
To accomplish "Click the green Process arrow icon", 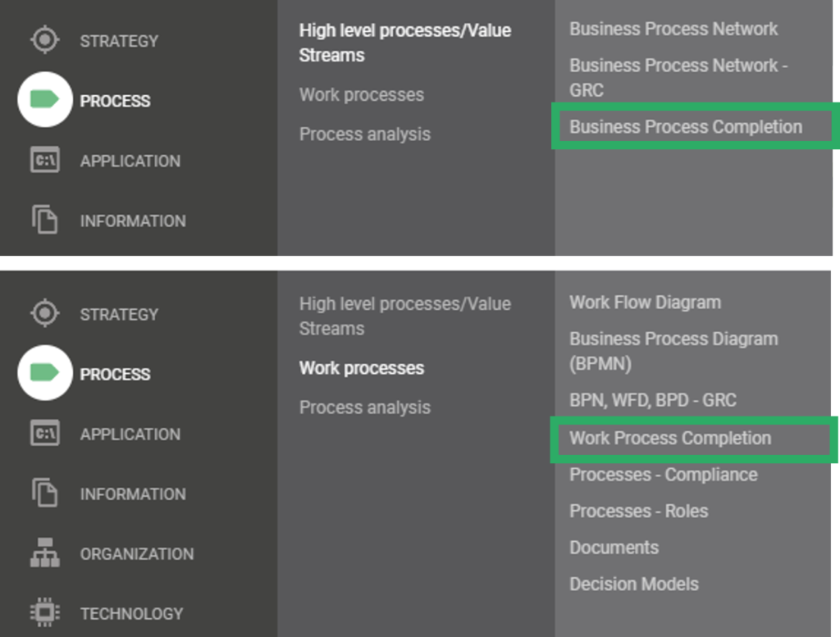I will pos(43,100).
